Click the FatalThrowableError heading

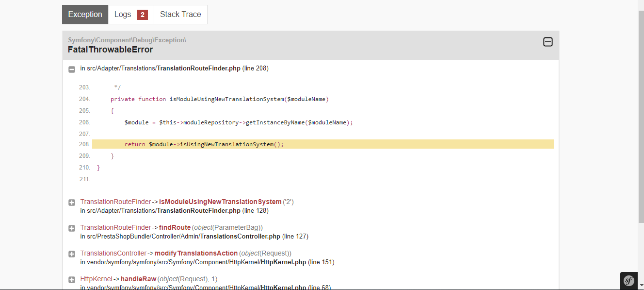tap(111, 50)
